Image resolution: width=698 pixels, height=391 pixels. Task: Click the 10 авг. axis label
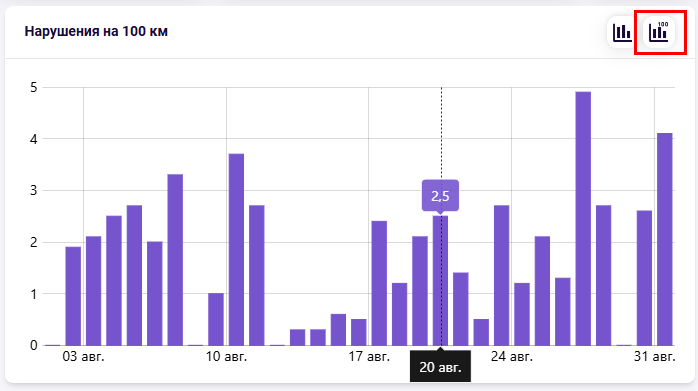tap(226, 357)
